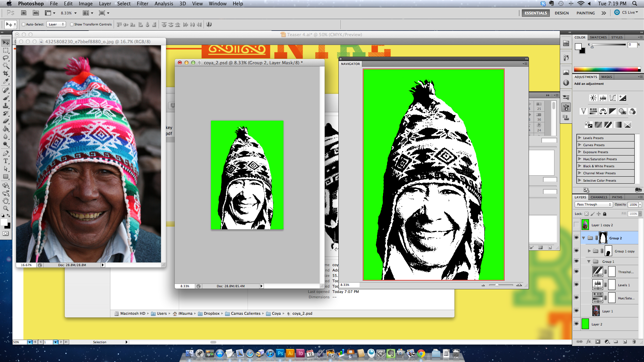Image resolution: width=644 pixels, height=362 pixels.
Task: Select the Rectangular Marquee tool
Action: 6,50
